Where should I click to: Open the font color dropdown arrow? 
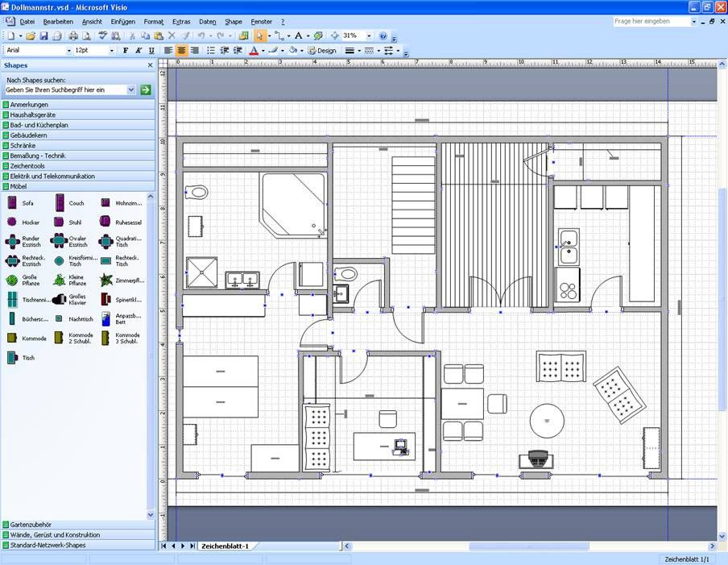point(263,50)
